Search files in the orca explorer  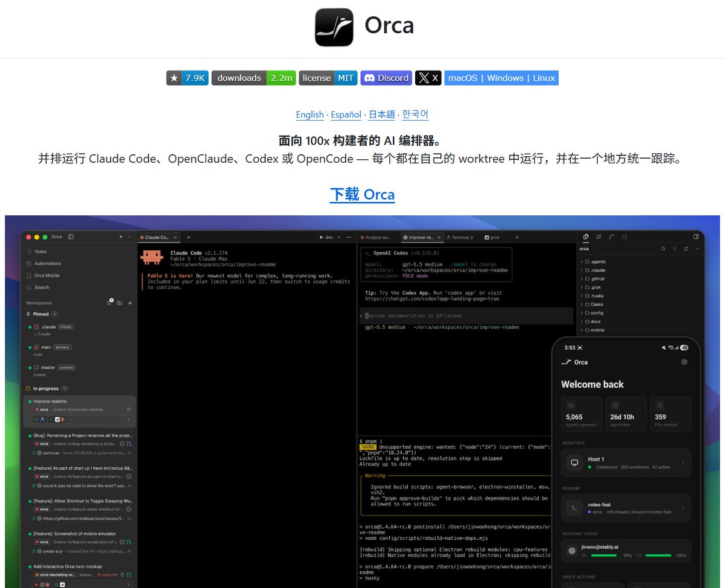point(663,248)
